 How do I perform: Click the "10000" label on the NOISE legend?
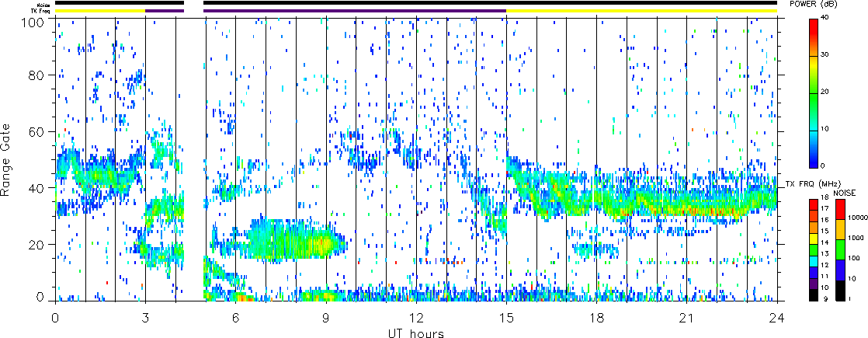pos(859,218)
